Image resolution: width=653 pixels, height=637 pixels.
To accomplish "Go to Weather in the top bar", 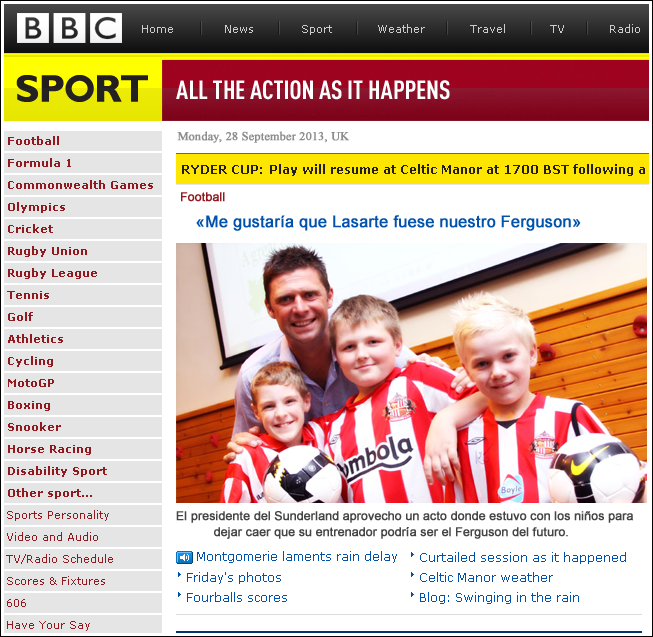I will click(x=401, y=29).
